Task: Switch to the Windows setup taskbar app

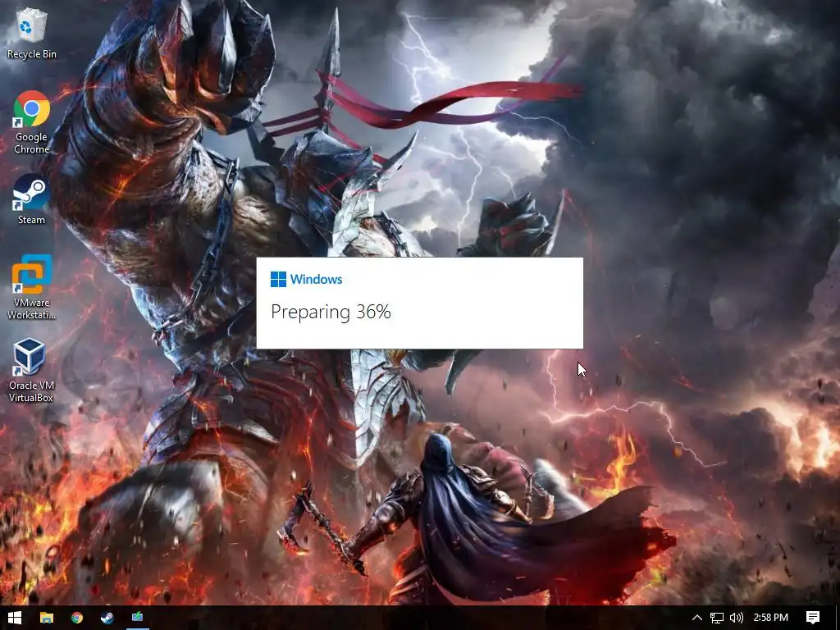Action: 138,618
